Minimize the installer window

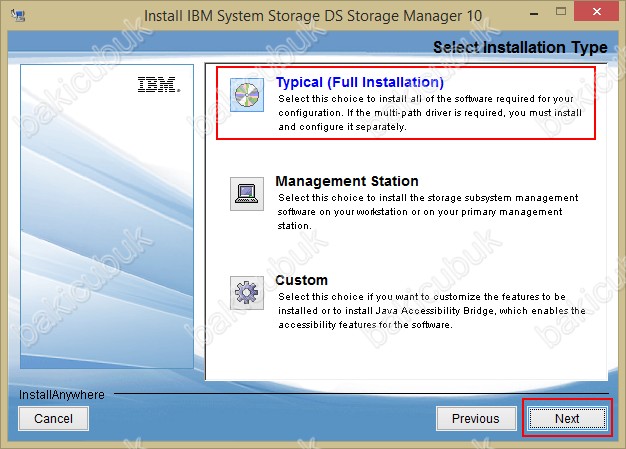coord(534,14)
